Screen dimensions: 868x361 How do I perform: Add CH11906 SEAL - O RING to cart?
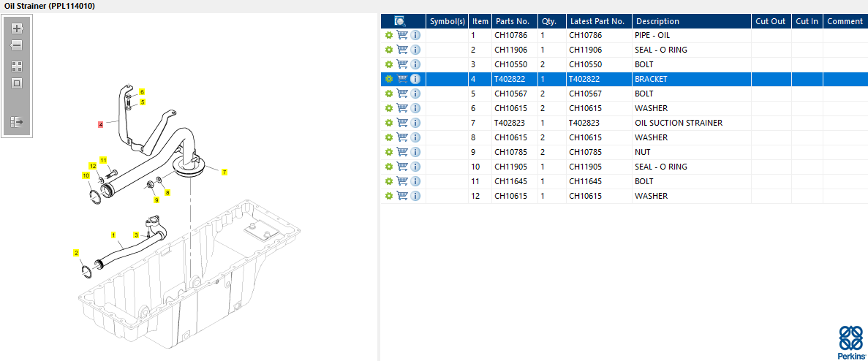pos(402,49)
